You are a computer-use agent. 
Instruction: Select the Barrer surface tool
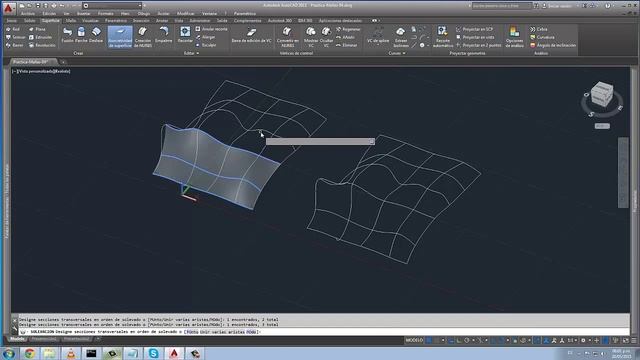15,45
